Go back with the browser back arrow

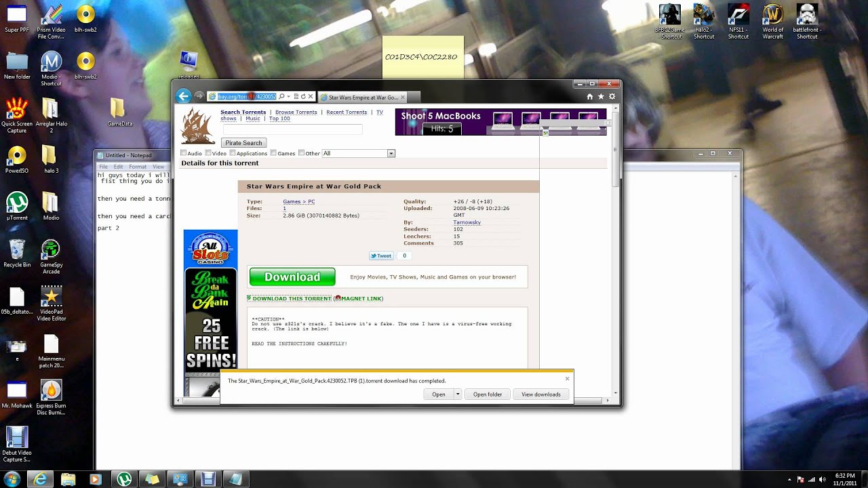click(183, 96)
